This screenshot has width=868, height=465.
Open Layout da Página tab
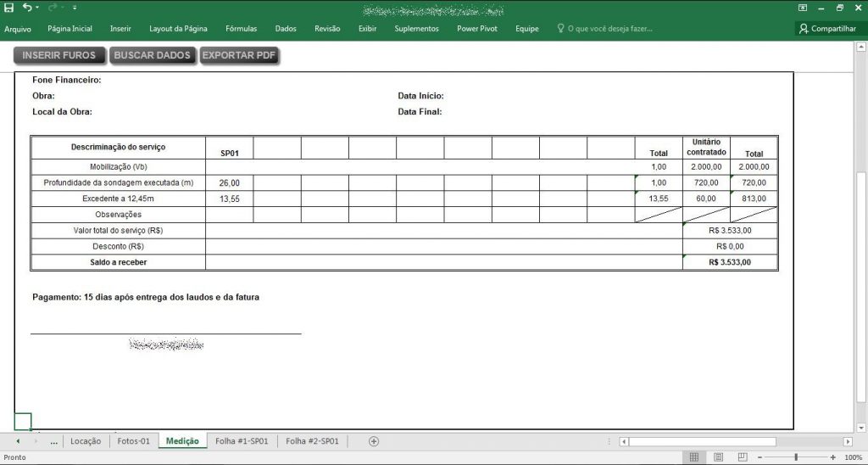point(178,29)
